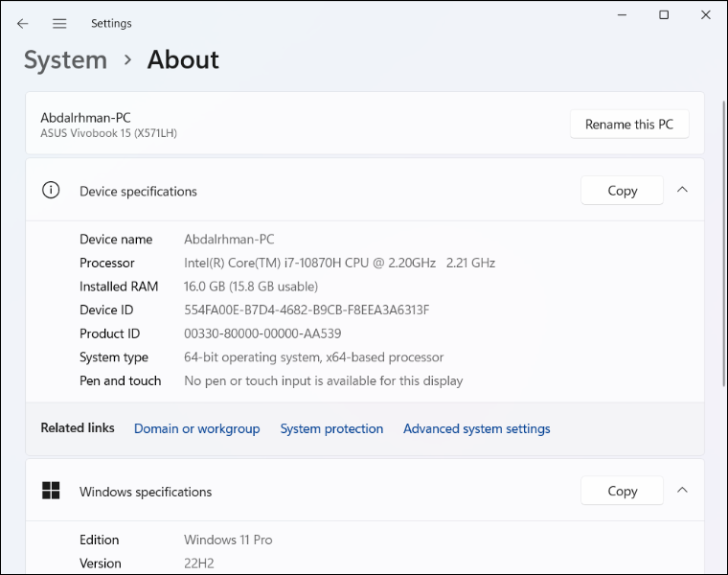
Task: Click the vertical scrollbar thumb
Action: click(x=723, y=243)
